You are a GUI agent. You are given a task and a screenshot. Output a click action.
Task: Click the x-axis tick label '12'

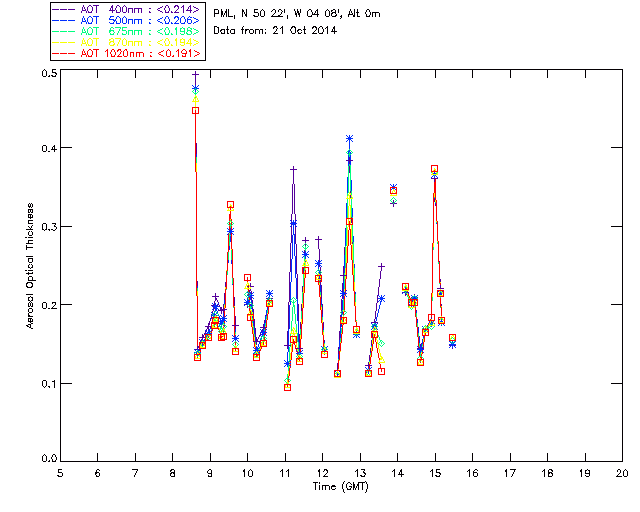click(322, 473)
